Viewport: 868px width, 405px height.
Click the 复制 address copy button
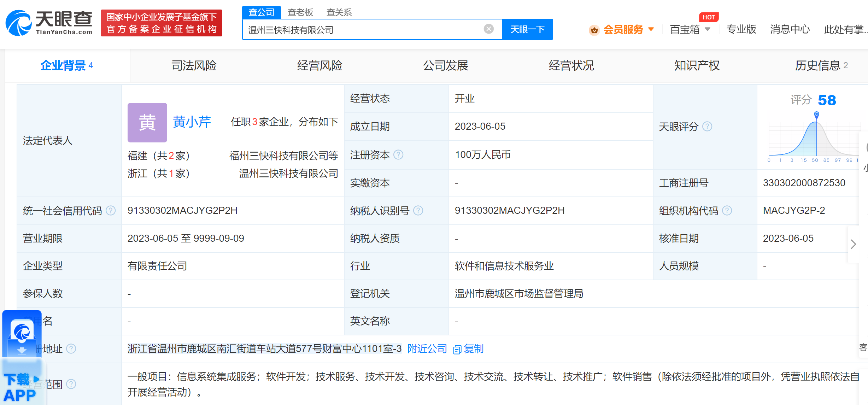point(474,349)
